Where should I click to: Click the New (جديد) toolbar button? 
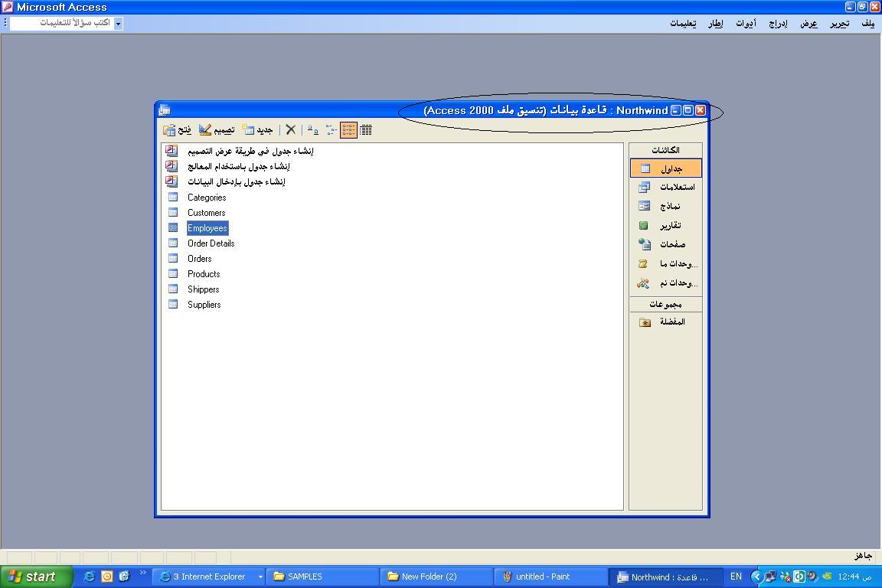[257, 130]
